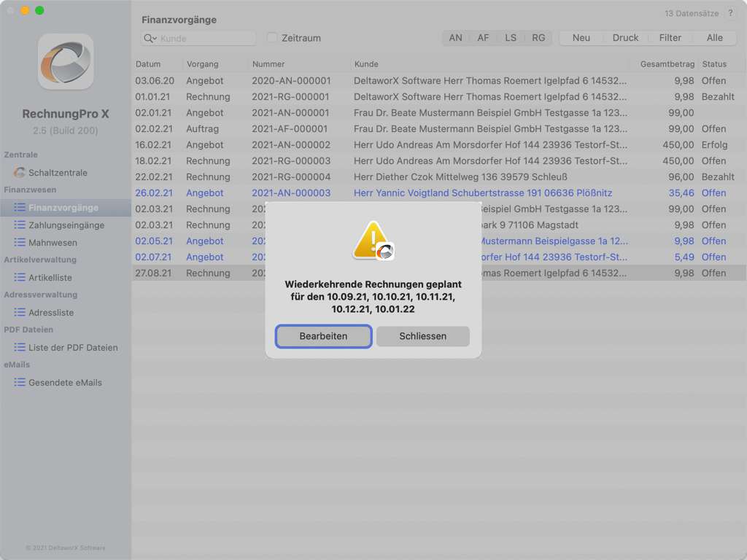Click the Mahnwesen list icon
Screen dimensions: 747x560
[20, 243]
